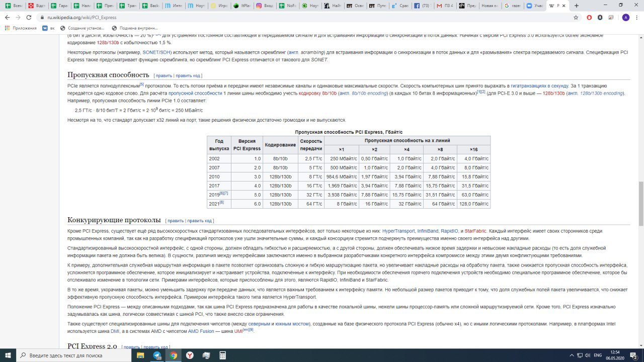Open the RapidIO link
This screenshot has width=644, height=362.
coord(449,231)
